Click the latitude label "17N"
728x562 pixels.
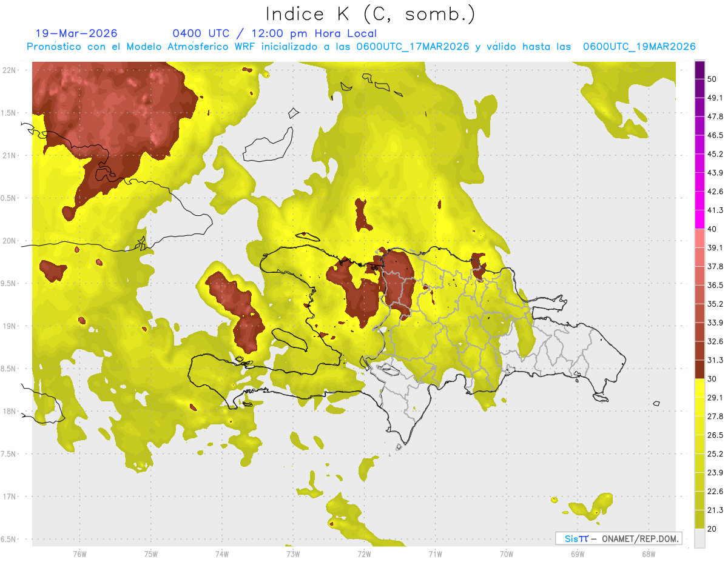(9, 497)
